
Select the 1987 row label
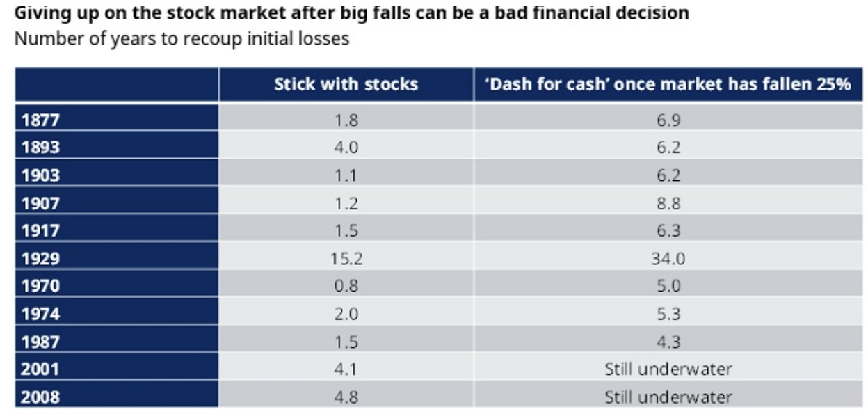click(41, 342)
